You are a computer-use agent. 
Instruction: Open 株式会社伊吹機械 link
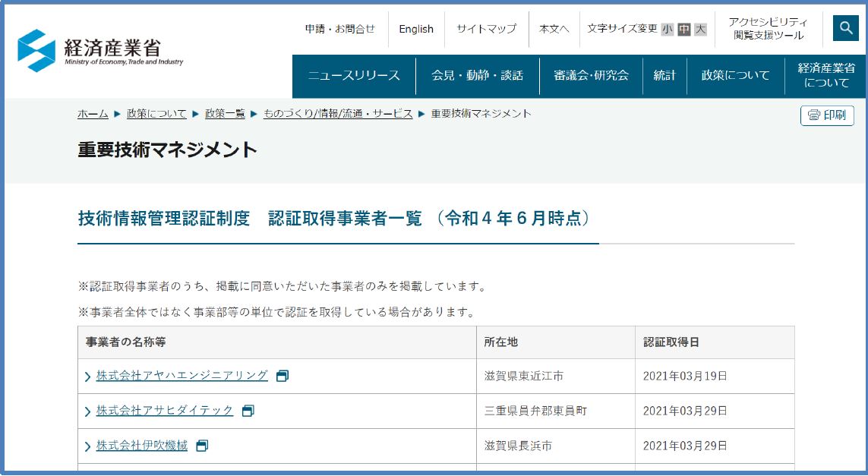pos(142,445)
